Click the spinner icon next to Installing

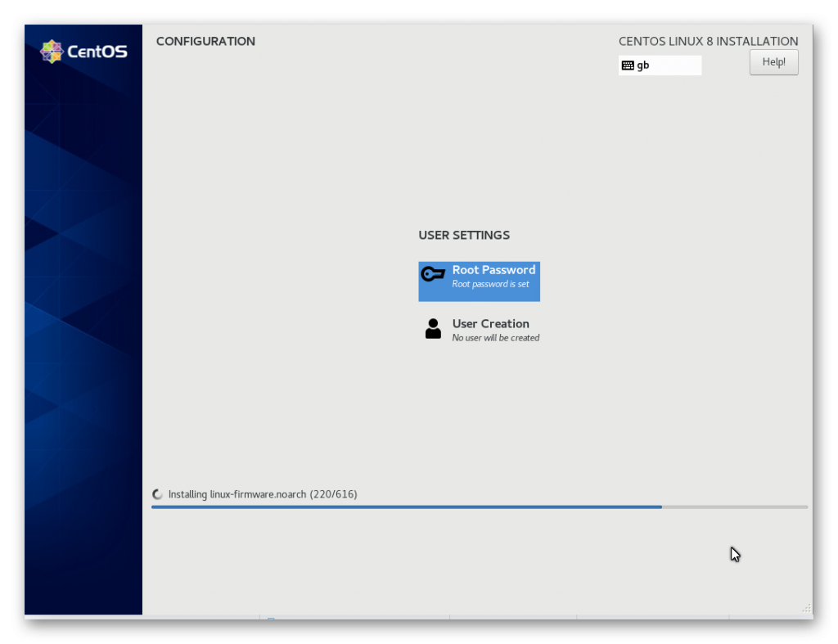coord(157,494)
